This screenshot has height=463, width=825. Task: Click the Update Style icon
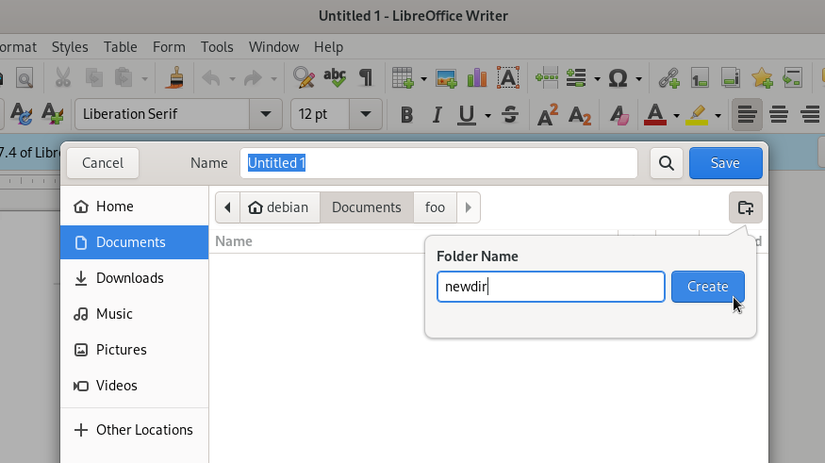21,114
